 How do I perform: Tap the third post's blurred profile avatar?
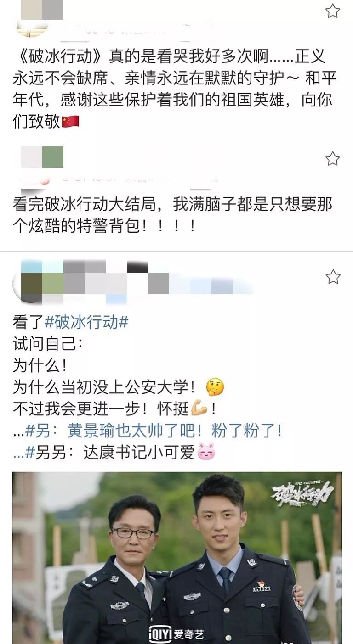coord(31,281)
